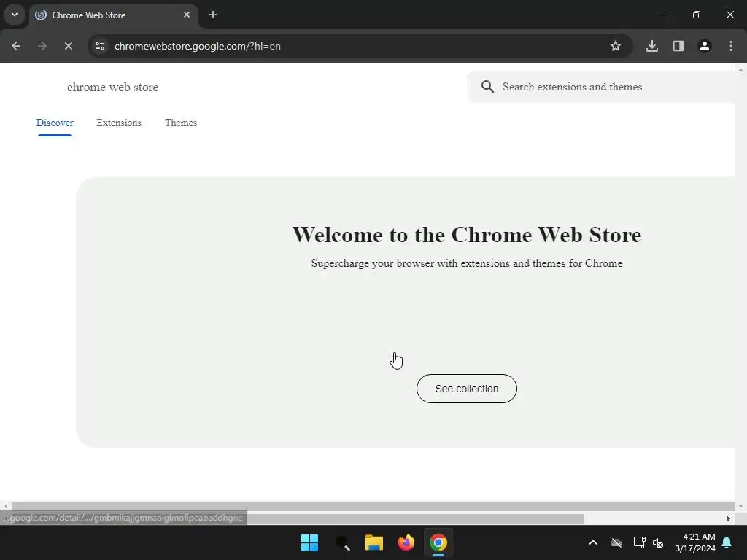Screen dimensions: 747x560
Task: Focus the Search extensions and themes field
Action: coord(601,87)
